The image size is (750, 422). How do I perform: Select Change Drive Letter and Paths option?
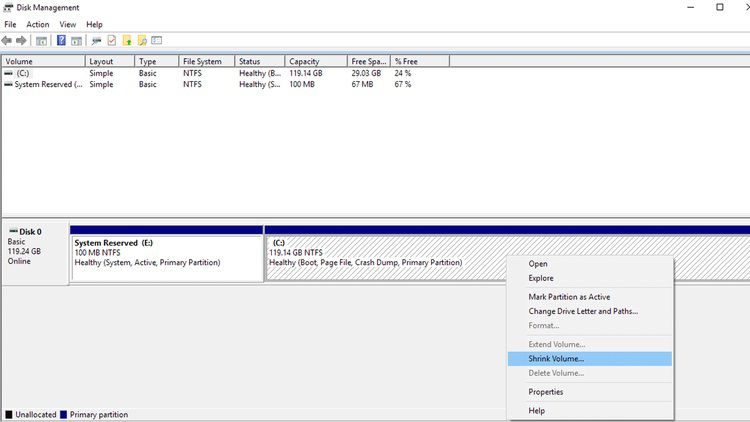click(x=582, y=311)
